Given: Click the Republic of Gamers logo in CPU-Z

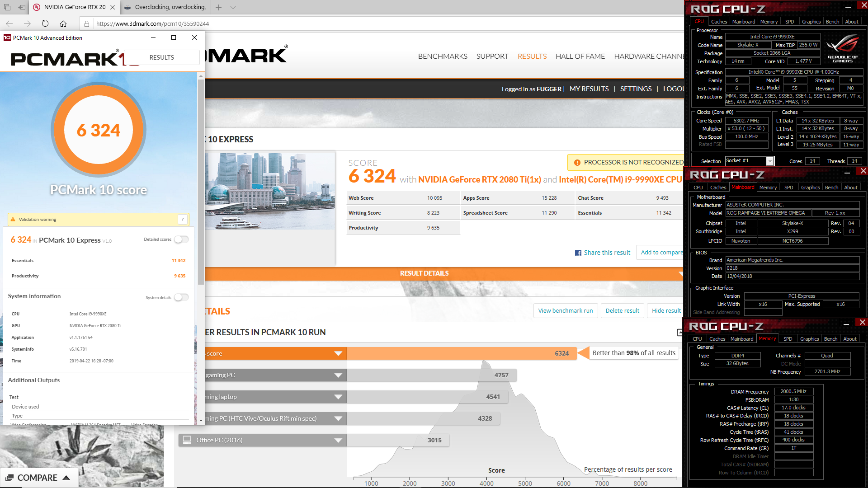Looking at the screenshot, I should (x=843, y=49).
